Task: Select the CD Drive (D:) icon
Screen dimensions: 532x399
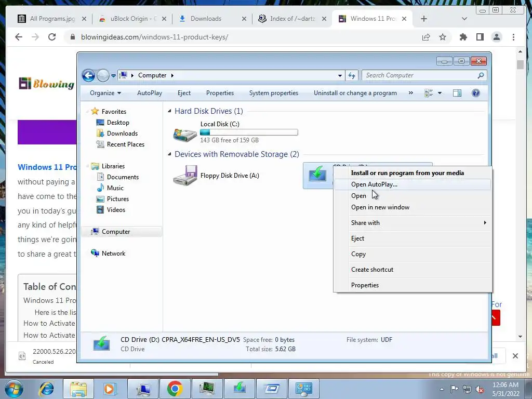Action: tap(317, 175)
